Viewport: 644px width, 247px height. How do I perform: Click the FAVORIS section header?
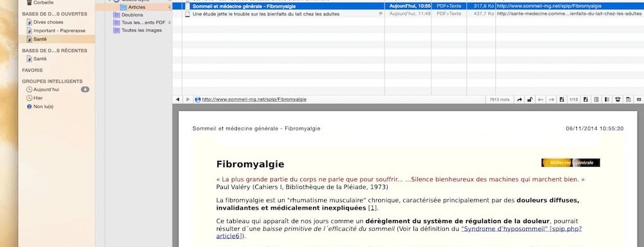[32, 70]
